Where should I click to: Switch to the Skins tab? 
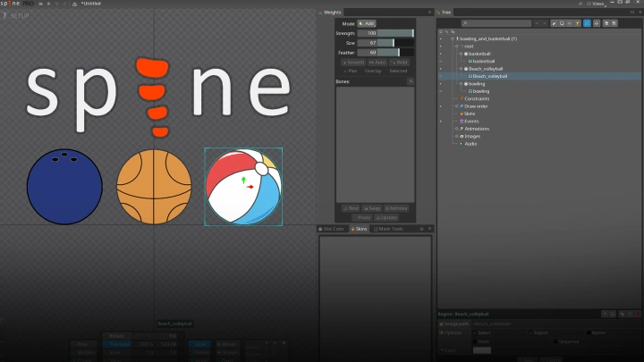click(359, 229)
